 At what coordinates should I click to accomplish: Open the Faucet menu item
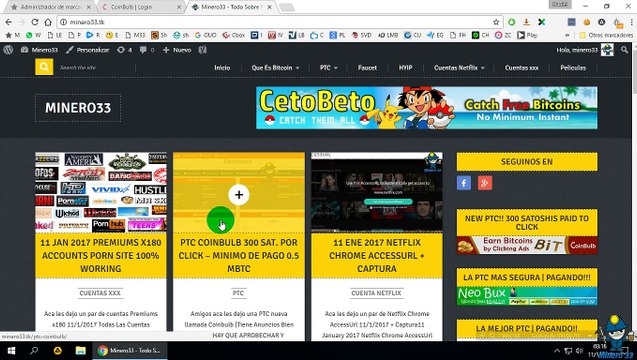click(x=367, y=68)
